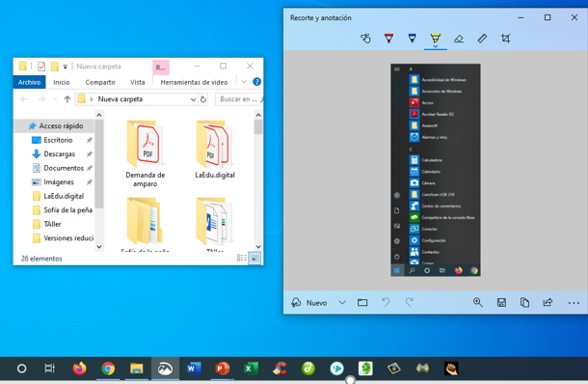Select Acceso rápido in navigation pane
The height and width of the screenshot is (384, 588).
tap(55, 125)
